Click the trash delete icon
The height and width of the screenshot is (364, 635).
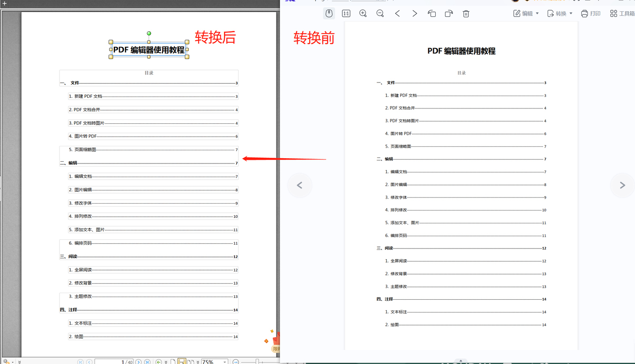(466, 14)
